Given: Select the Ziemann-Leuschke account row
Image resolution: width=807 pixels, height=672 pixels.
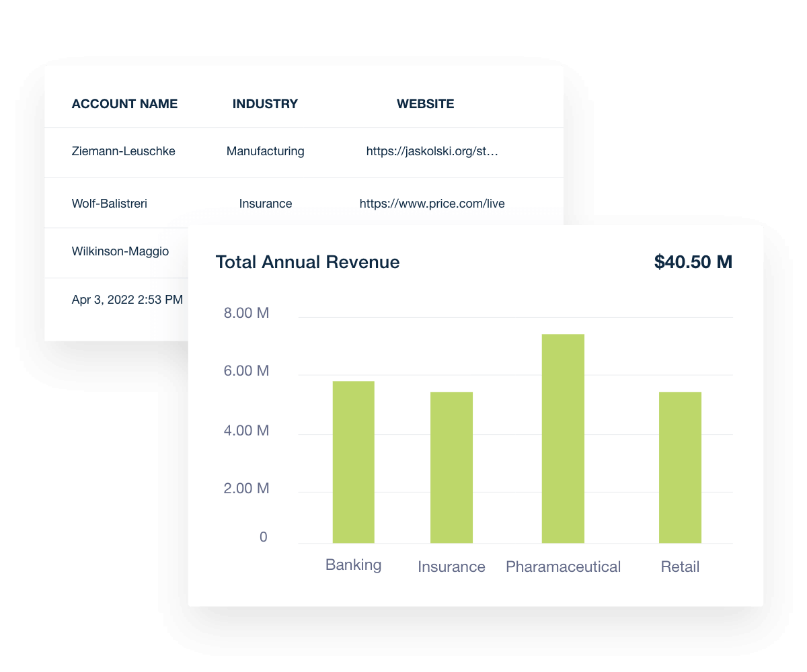Looking at the screenshot, I should click(123, 151).
